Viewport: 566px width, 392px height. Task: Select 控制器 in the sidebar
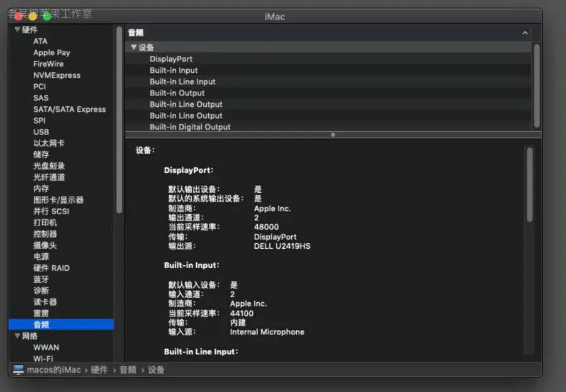coord(45,234)
